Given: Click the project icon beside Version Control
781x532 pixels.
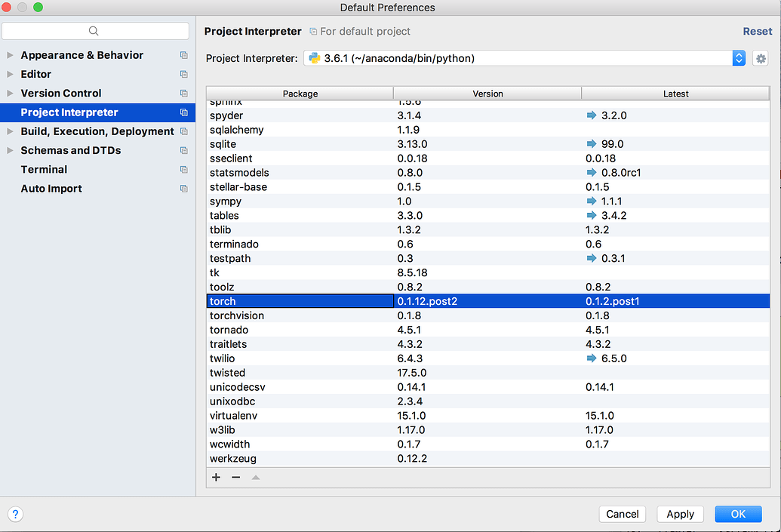Looking at the screenshot, I should [183, 94].
